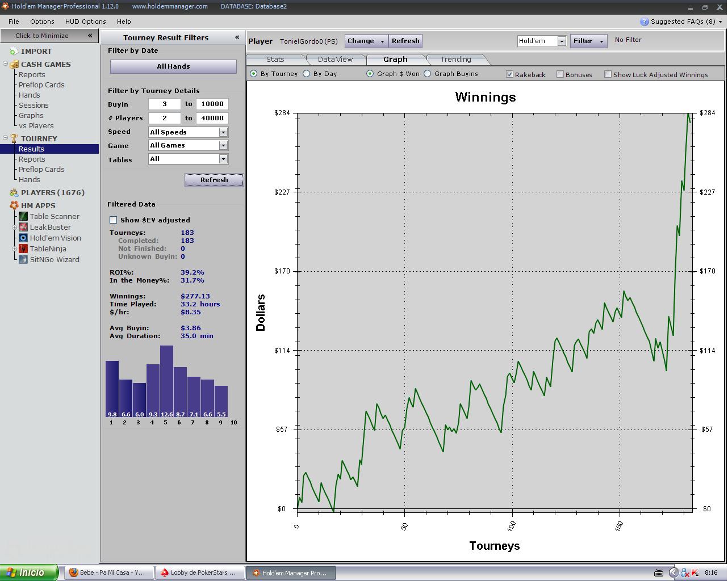This screenshot has width=728, height=581.
Task: Click the HM Apps icon
Action: pyautogui.click(x=14, y=205)
